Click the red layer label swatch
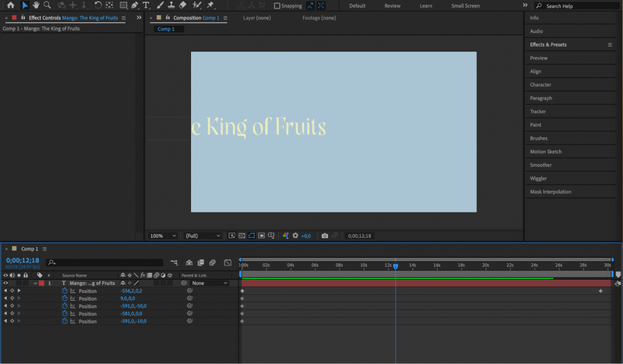Viewport: 623px width, 364px height. (x=41, y=283)
